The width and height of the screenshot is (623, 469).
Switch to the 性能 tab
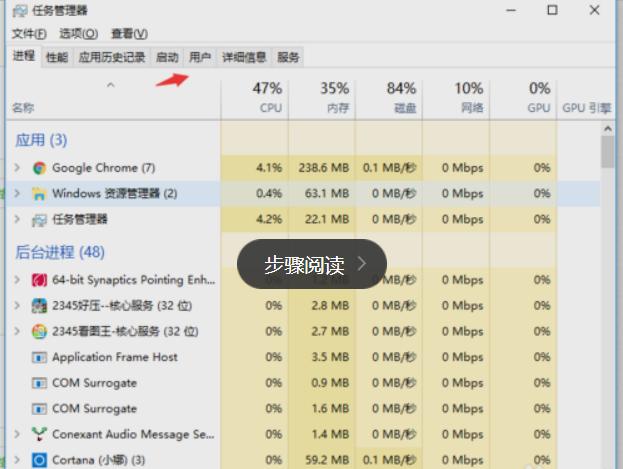coord(57,57)
